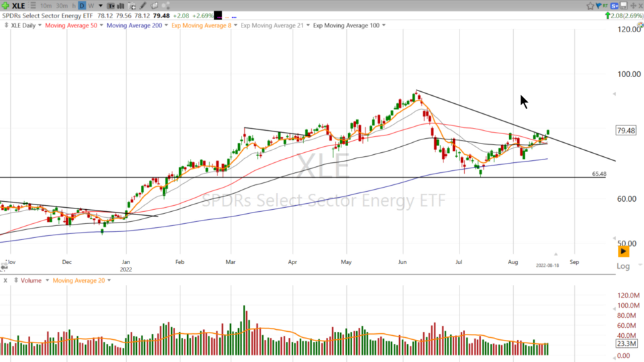This screenshot has width=644, height=362.
Task: Click the Moving Average 20 volume label
Action: [79, 280]
